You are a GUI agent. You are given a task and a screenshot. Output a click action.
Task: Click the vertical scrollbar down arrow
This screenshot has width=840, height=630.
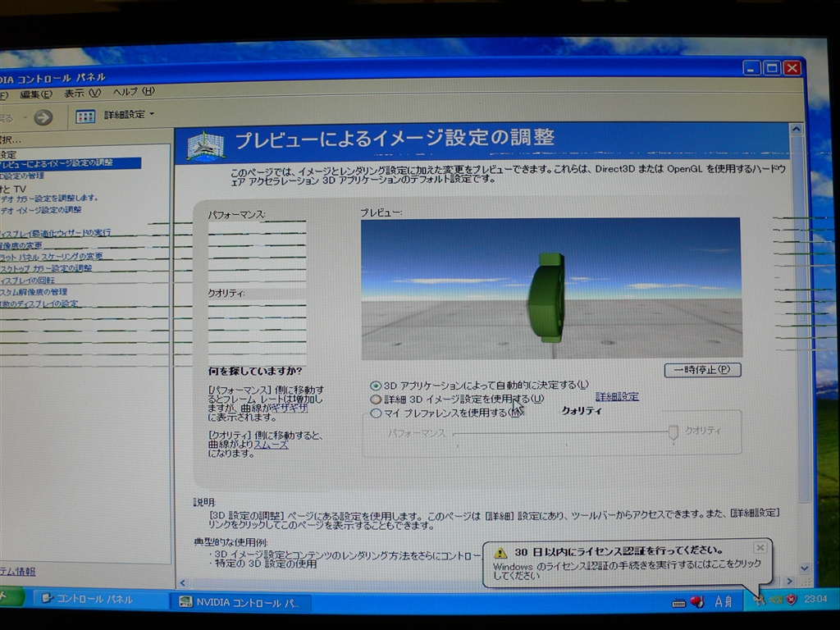pyautogui.click(x=804, y=568)
